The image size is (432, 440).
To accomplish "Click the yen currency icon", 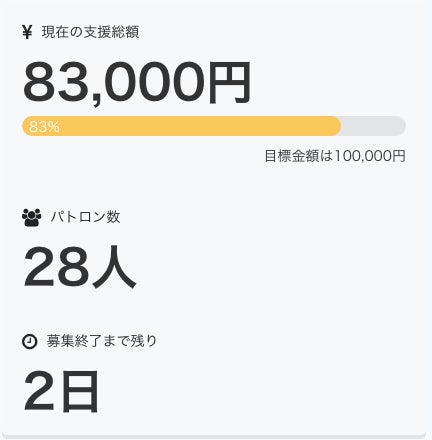I will click(27, 32).
